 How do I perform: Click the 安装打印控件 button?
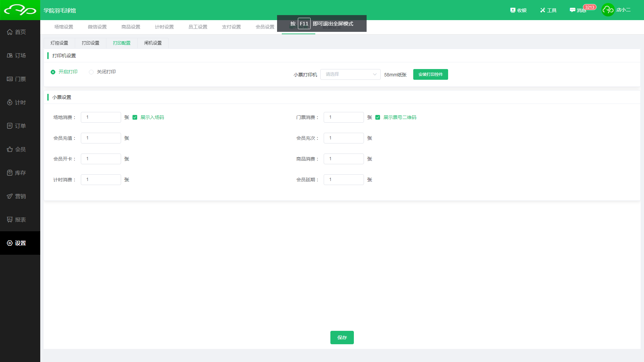(x=430, y=74)
